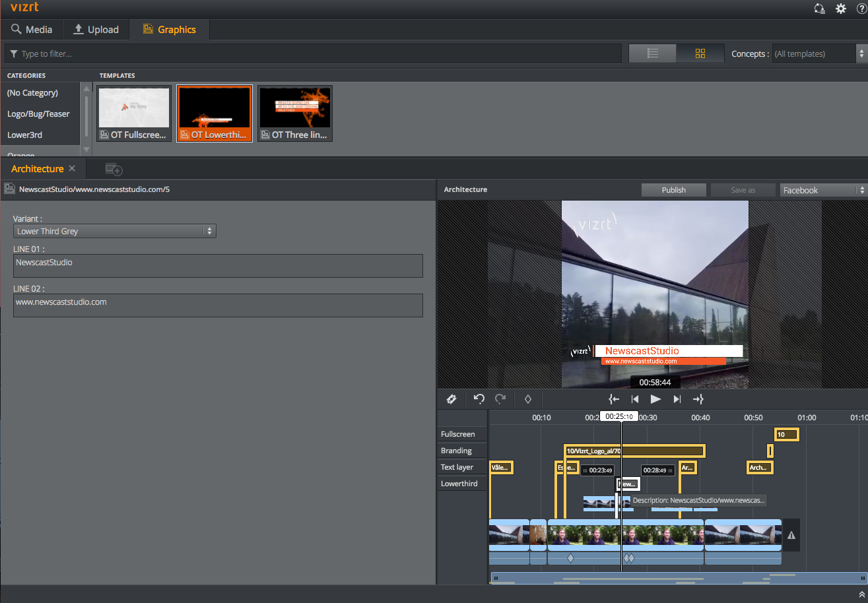Click the Save as button
The height and width of the screenshot is (603, 868).
742,189
